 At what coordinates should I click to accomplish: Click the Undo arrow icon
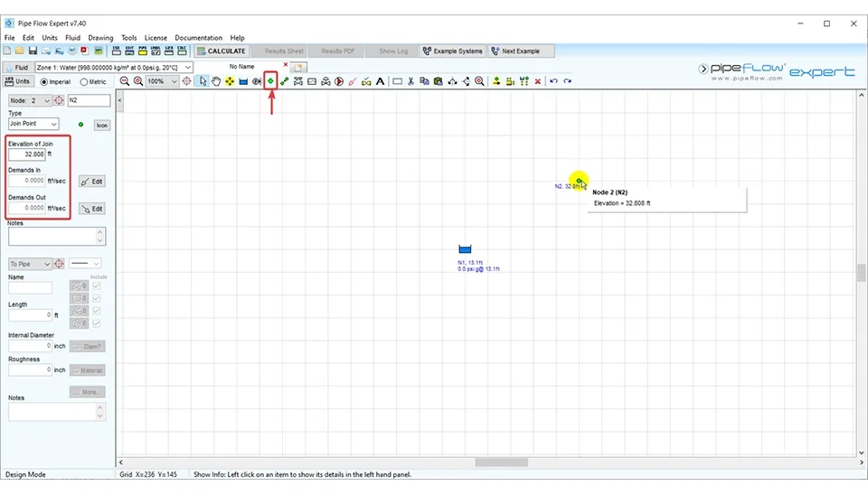[553, 81]
